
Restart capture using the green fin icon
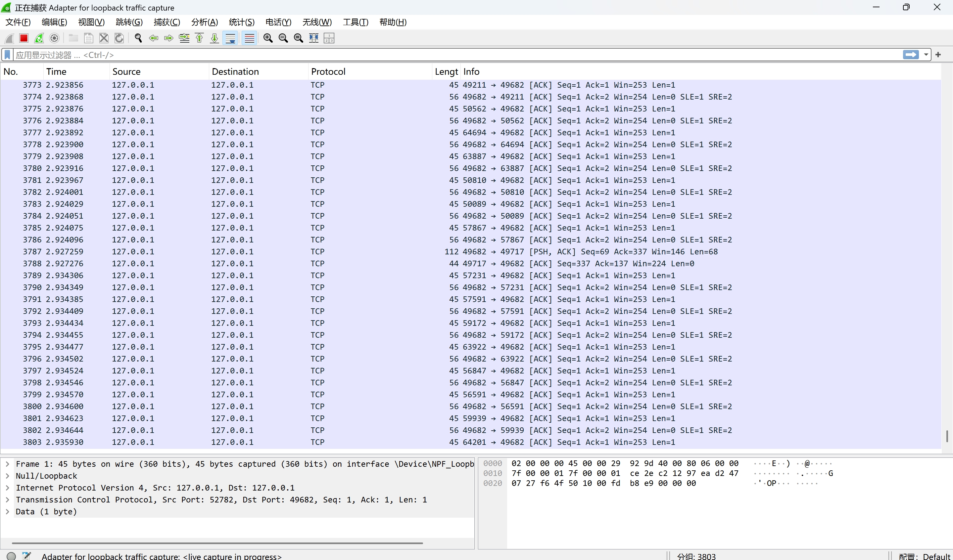pyautogui.click(x=39, y=38)
